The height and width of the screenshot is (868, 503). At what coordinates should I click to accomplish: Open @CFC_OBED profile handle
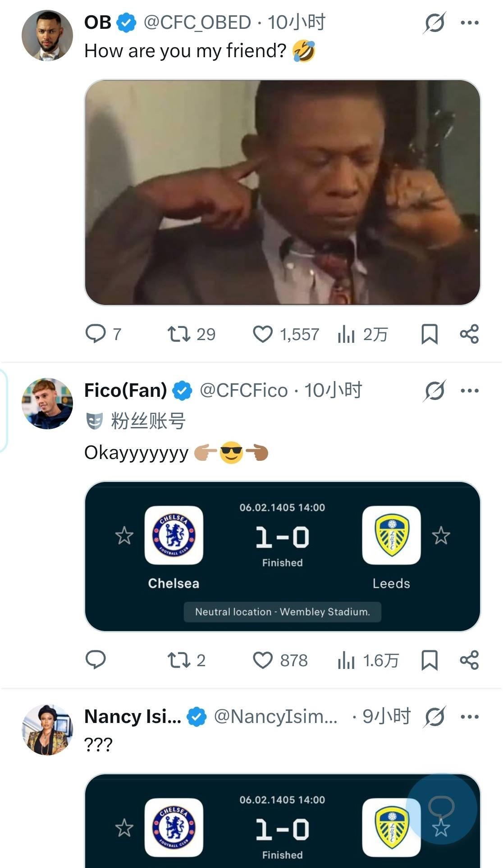[197, 23]
